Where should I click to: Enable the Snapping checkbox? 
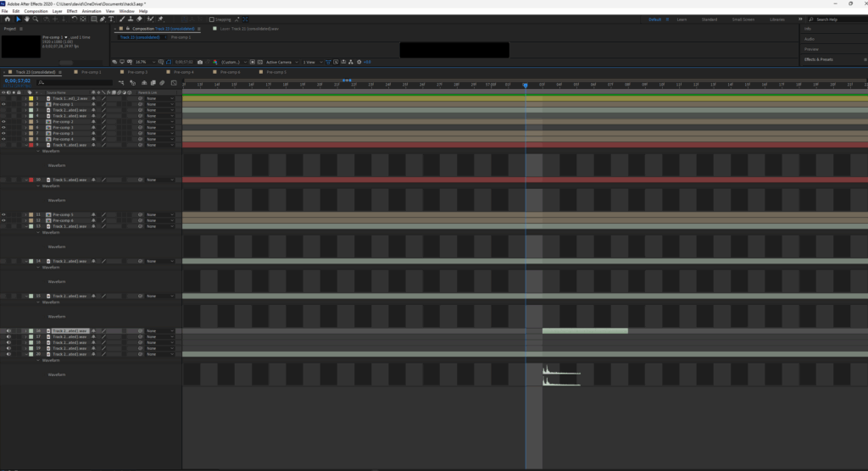(x=211, y=19)
